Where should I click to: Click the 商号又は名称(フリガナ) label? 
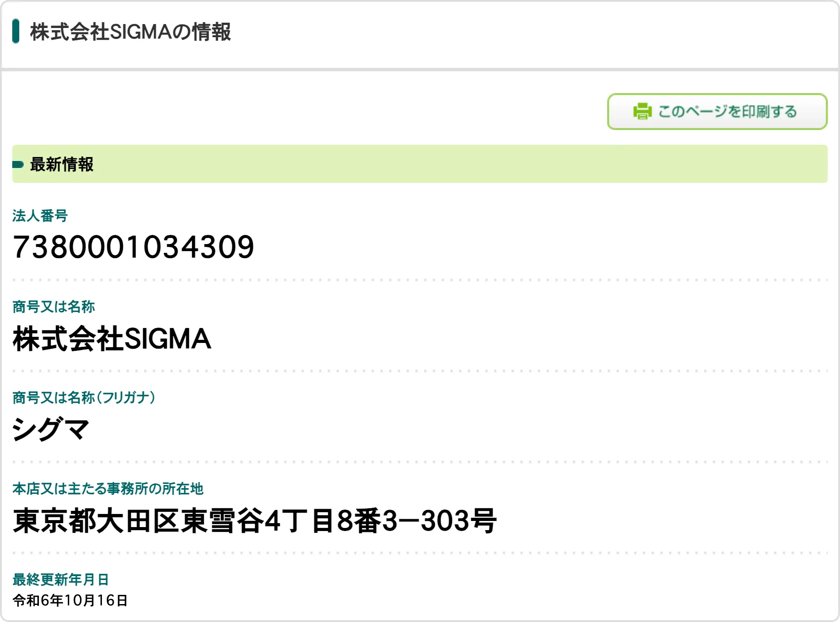pos(84,398)
